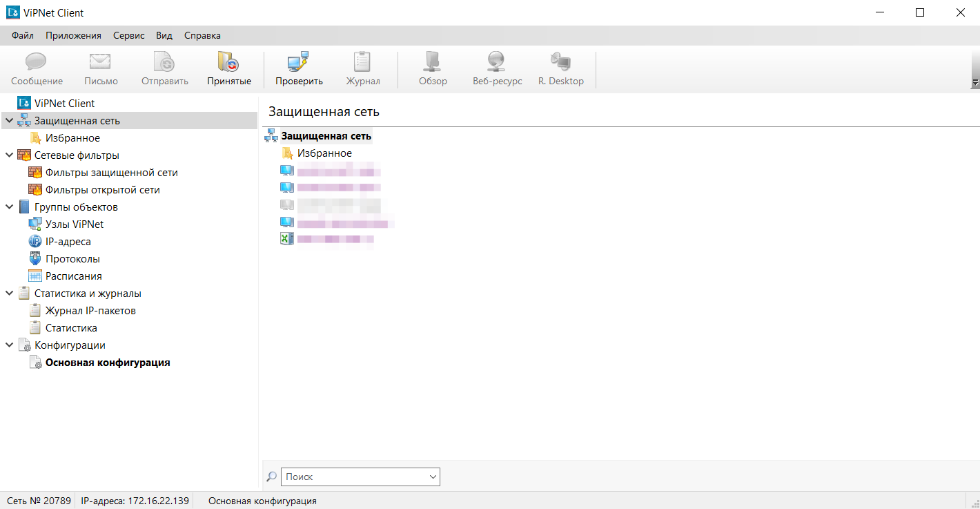Select IP-адреса in object groups
Viewport: 980px width, 509px height.
(68, 242)
